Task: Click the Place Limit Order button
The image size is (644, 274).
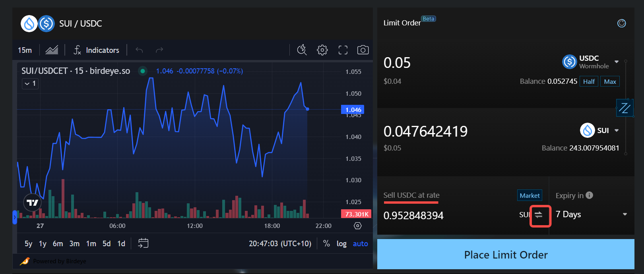Action: tap(506, 255)
